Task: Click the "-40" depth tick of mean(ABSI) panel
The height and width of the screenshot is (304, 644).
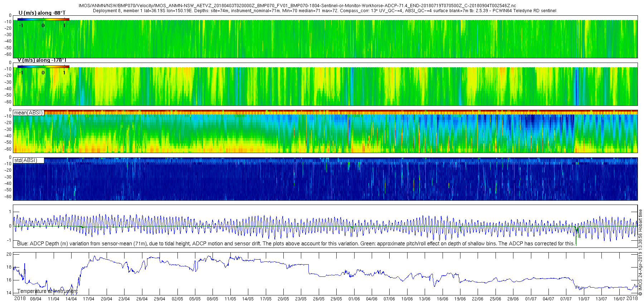Action: [8, 136]
